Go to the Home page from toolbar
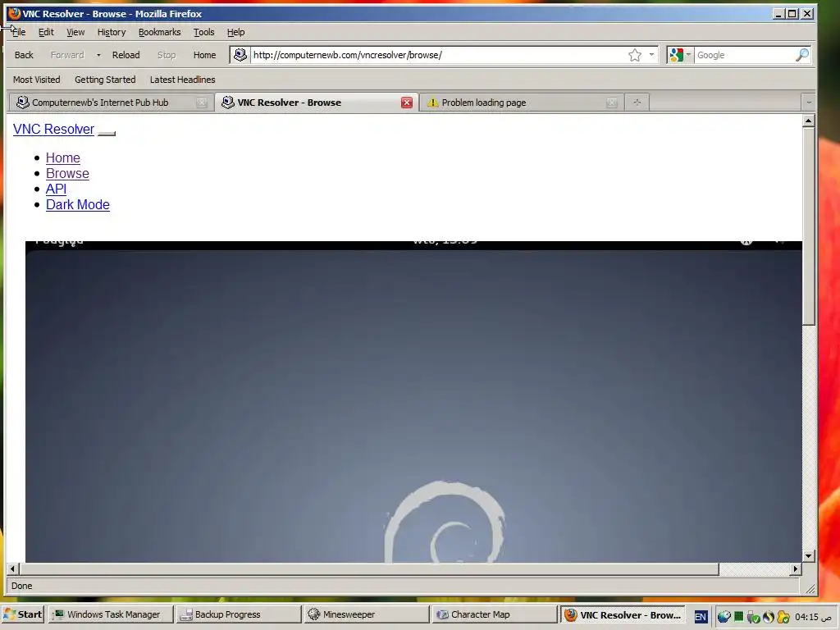 click(x=204, y=55)
